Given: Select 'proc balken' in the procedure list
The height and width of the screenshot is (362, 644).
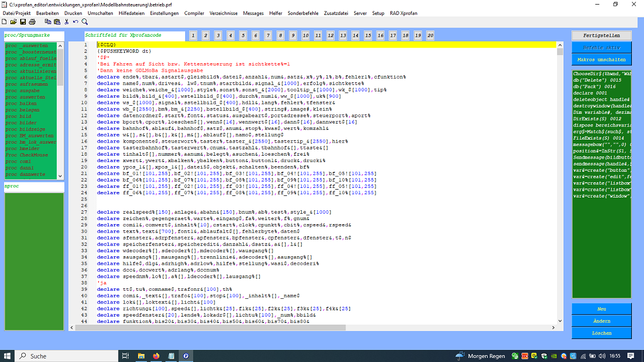Looking at the screenshot, I should (x=31, y=103).
